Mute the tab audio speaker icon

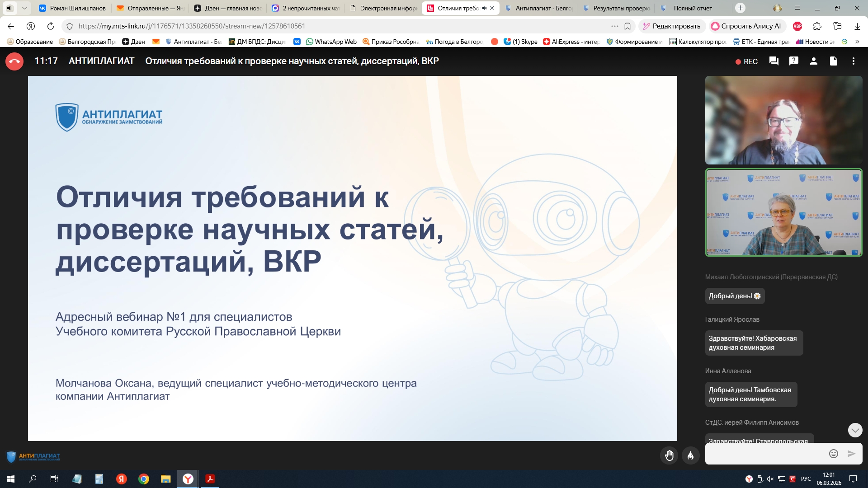pyautogui.click(x=484, y=8)
